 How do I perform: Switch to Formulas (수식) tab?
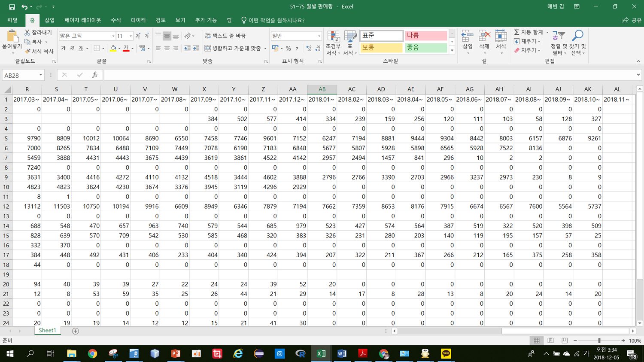[x=116, y=20]
